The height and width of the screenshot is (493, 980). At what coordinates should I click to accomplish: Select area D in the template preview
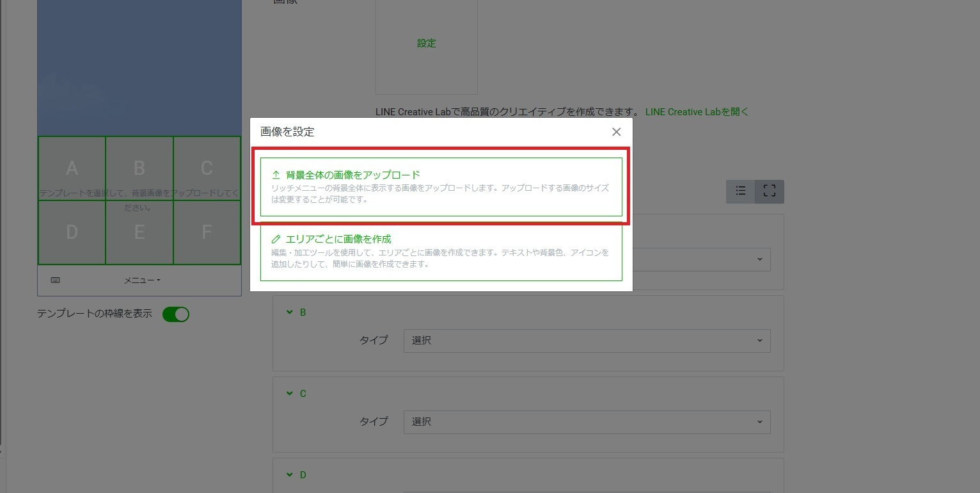click(x=72, y=232)
